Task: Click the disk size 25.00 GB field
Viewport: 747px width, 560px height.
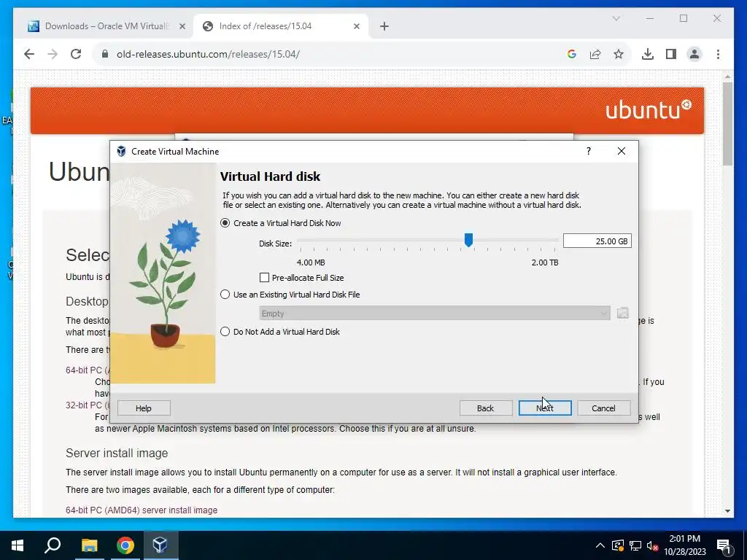Action: (x=597, y=241)
